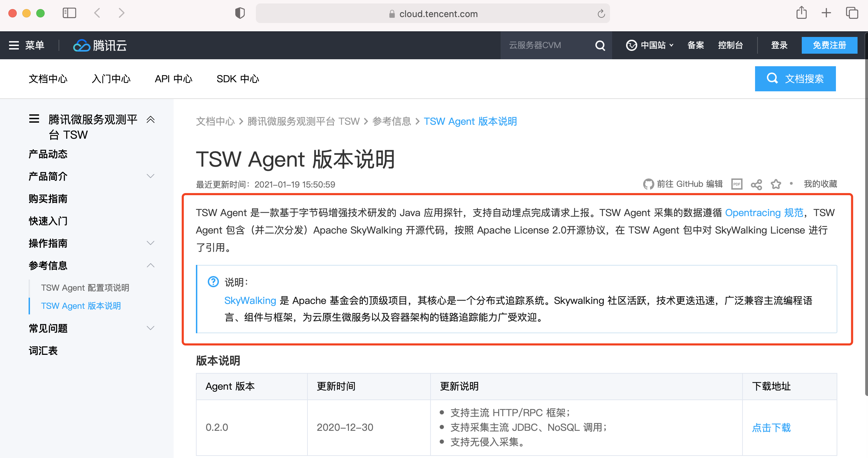Click the Safari privacy shield icon
The height and width of the screenshot is (458, 868).
point(240,13)
